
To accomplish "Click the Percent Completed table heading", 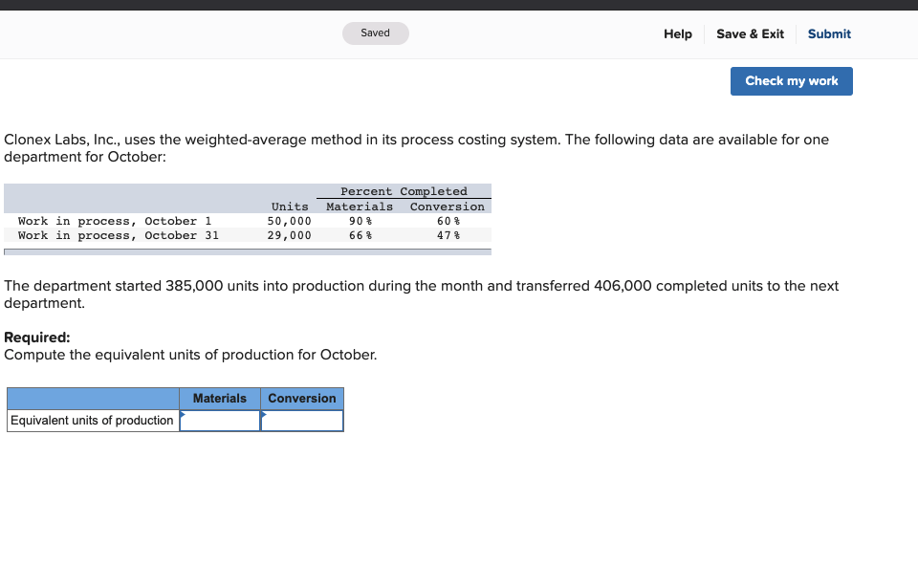I will 403,191.
